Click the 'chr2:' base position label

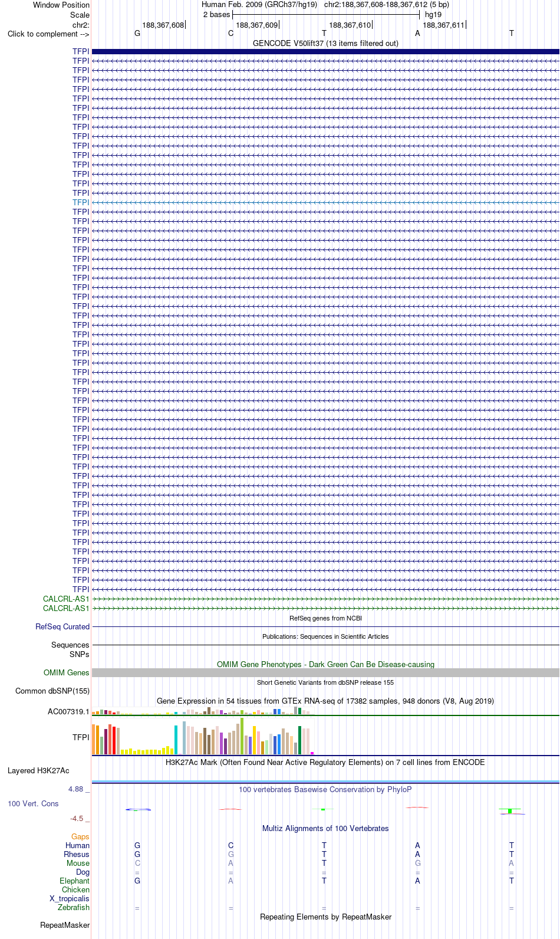(81, 25)
